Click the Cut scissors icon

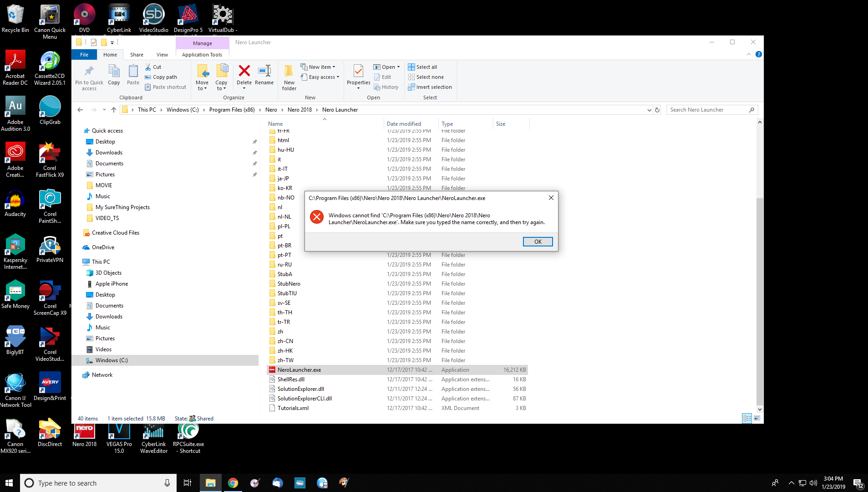click(x=148, y=67)
